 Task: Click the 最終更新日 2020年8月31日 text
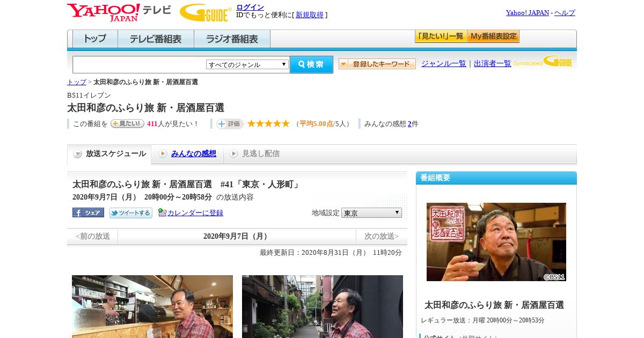331,253
